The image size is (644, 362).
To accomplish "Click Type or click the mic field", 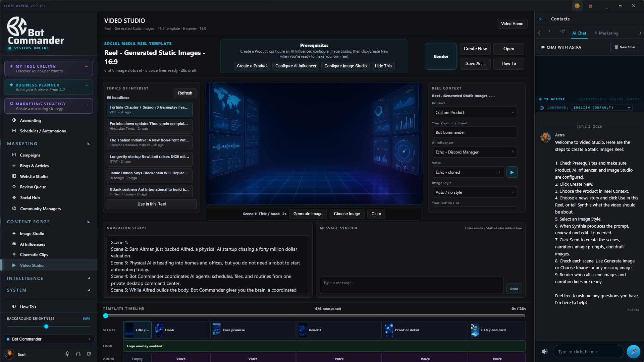I will [x=588, y=352].
